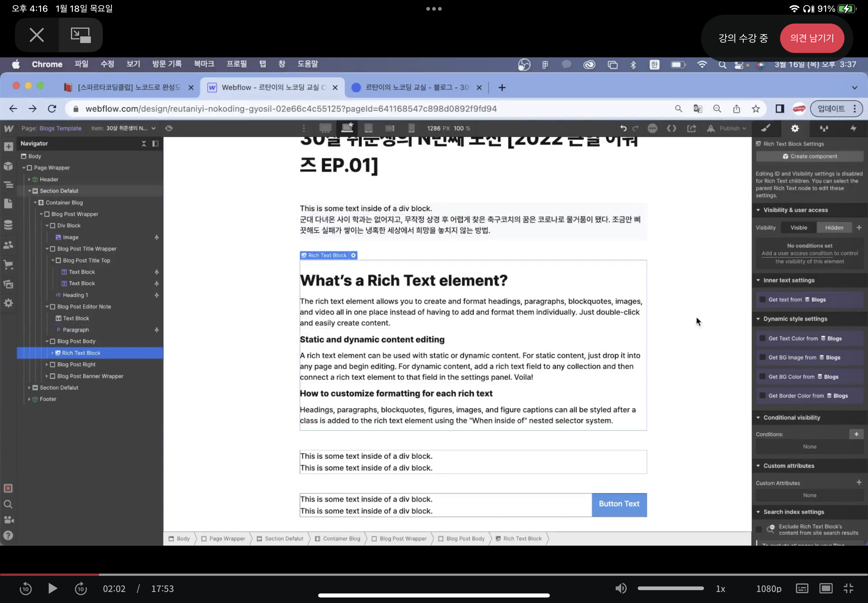Expand Blog Post Right in Navigator
Image resolution: width=868 pixels, height=603 pixels.
coord(46,365)
